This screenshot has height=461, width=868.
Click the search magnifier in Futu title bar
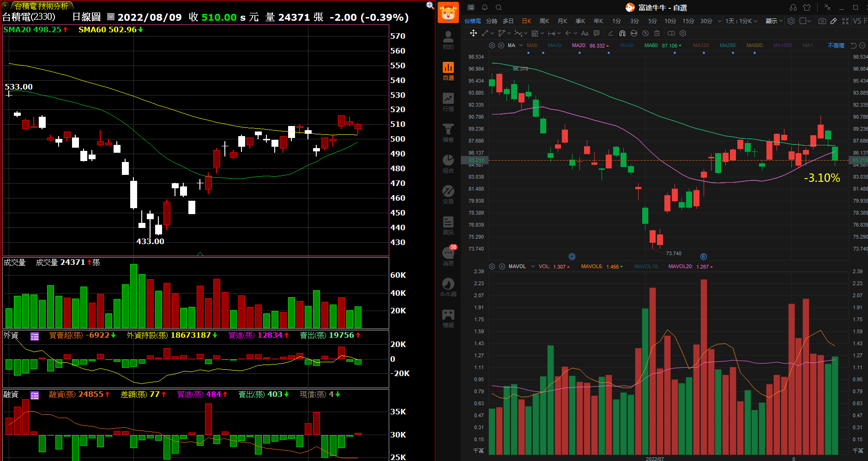[499, 7]
